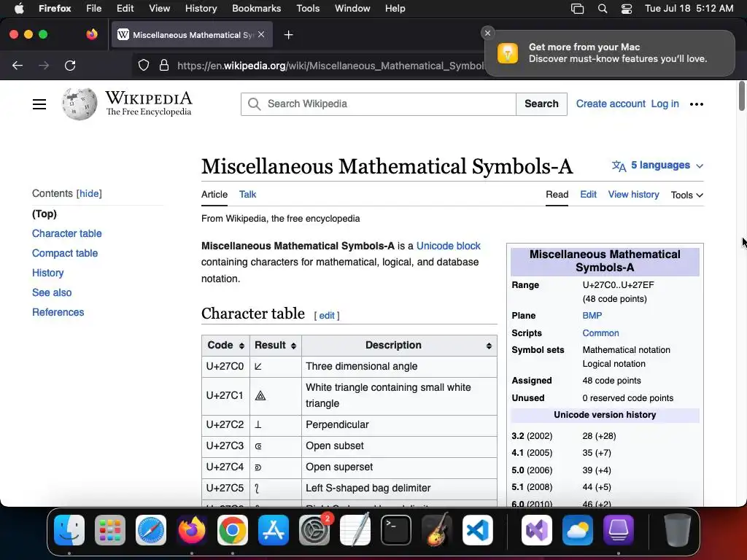Edit the Character table section

[x=327, y=315]
